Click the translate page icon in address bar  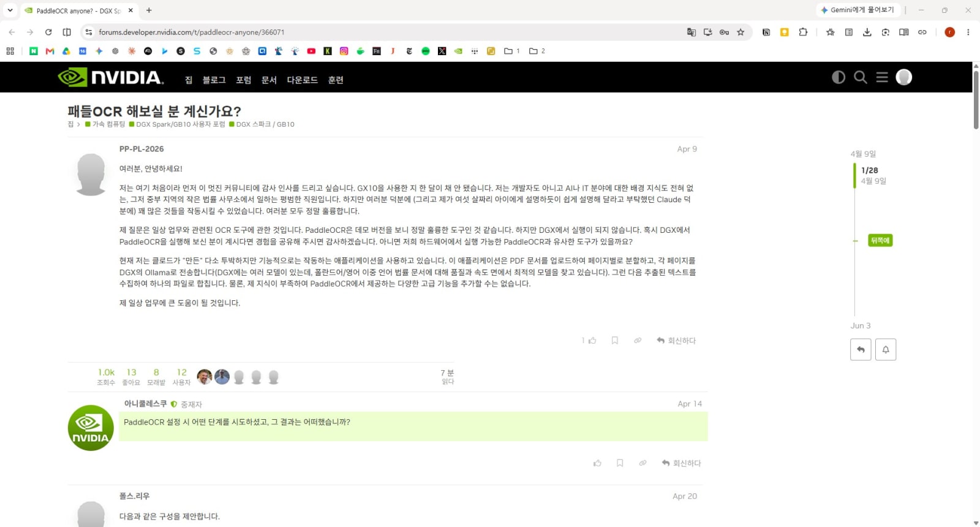[692, 32]
